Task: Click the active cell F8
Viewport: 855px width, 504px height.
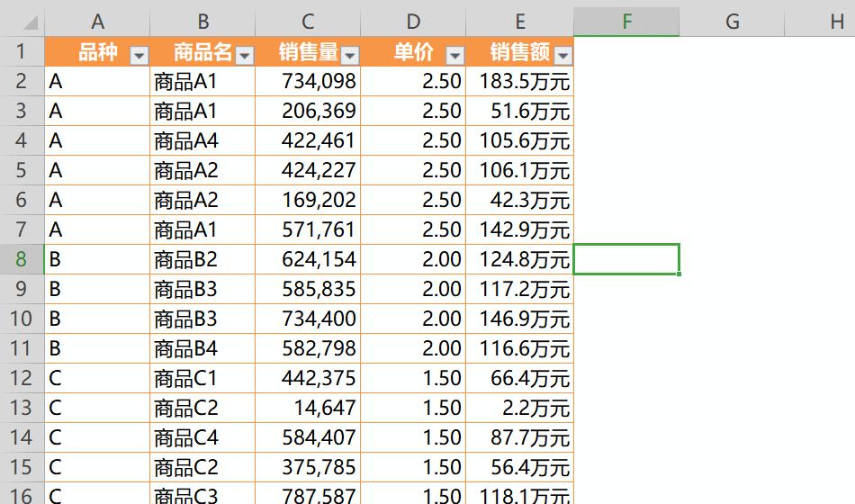Action: 626,259
